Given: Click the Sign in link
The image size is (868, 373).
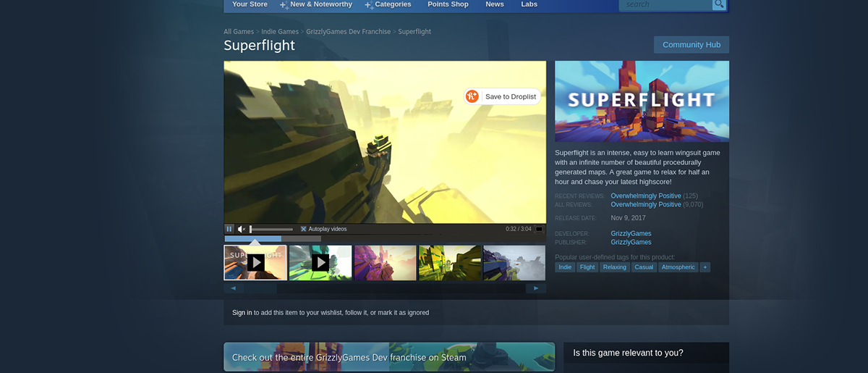Looking at the screenshot, I should (242, 313).
